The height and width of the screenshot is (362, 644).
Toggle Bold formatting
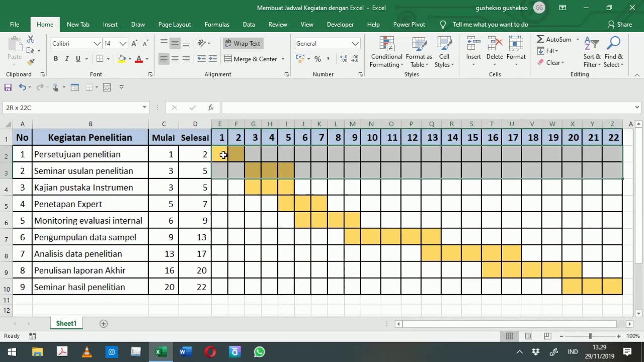(x=56, y=59)
